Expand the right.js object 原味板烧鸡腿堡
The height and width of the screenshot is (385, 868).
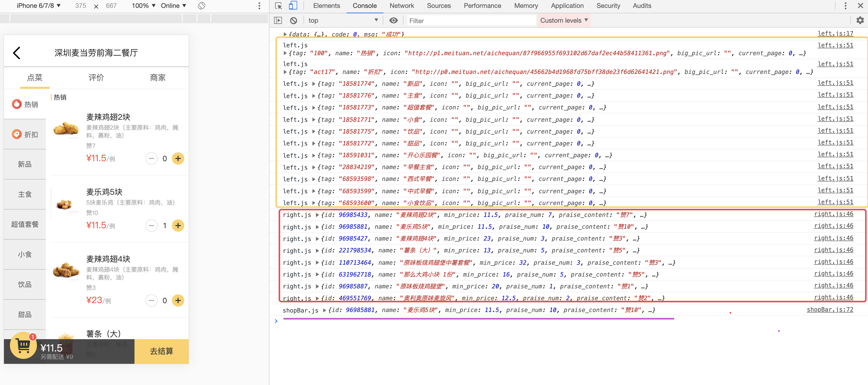coord(317,287)
